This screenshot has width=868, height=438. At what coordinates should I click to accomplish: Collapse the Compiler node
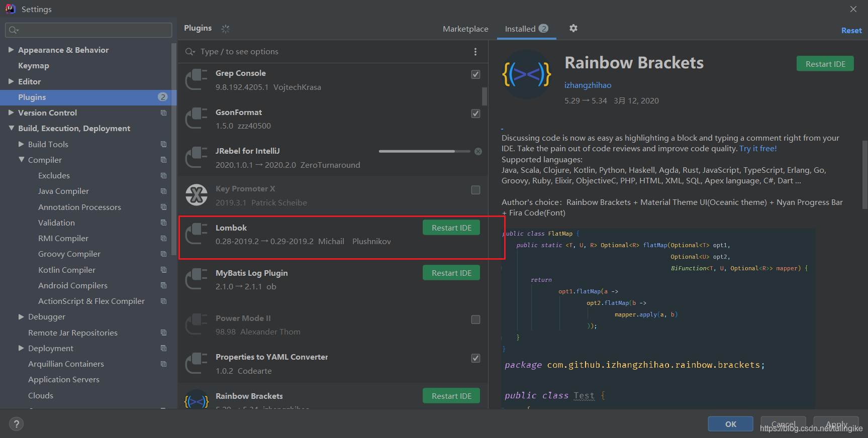coord(21,160)
